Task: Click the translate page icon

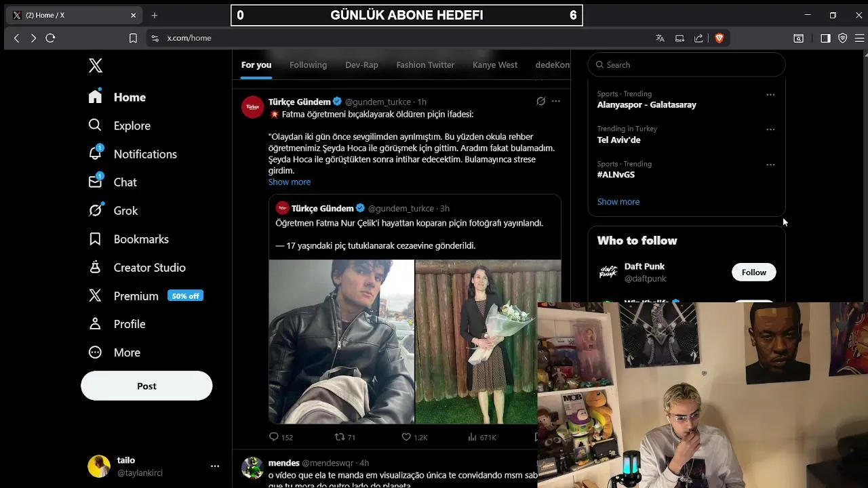Action: pyautogui.click(x=660, y=38)
